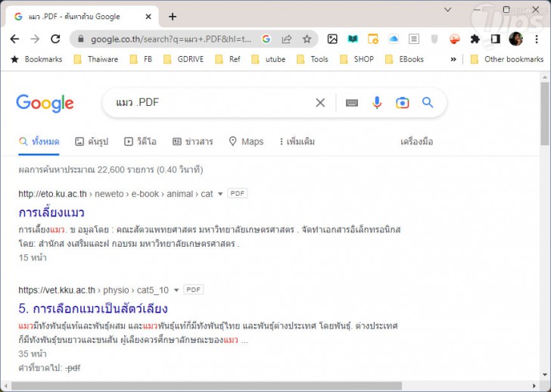Search by image with the camera icon
The height and width of the screenshot is (392, 551).
(x=403, y=103)
